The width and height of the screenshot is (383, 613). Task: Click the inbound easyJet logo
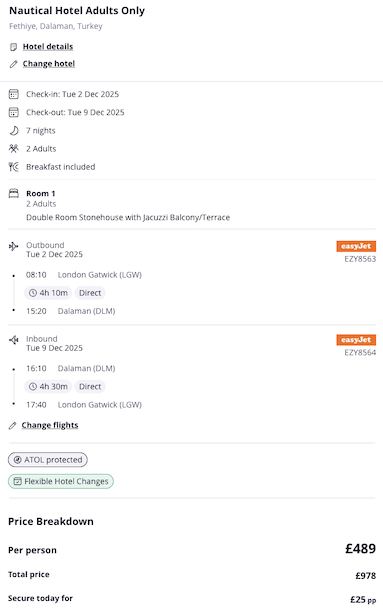tap(356, 340)
